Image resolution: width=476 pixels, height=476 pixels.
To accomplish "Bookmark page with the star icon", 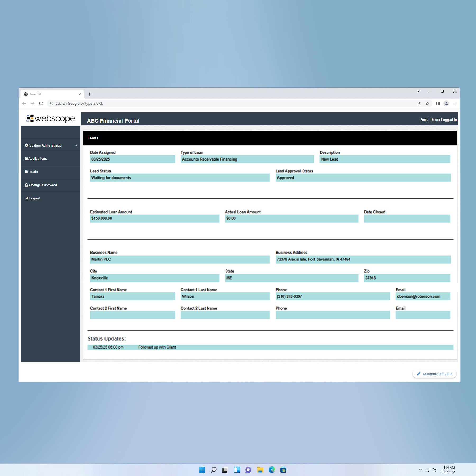I will coord(427,103).
